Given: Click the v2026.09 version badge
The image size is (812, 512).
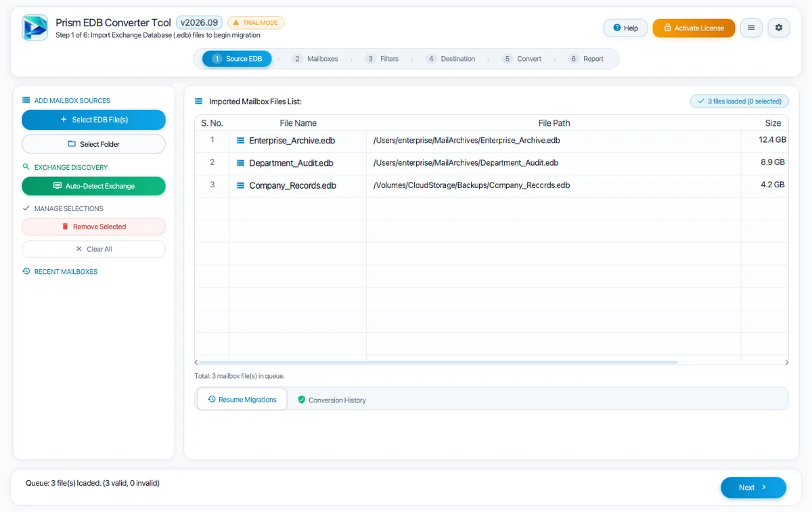Looking at the screenshot, I should [199, 23].
